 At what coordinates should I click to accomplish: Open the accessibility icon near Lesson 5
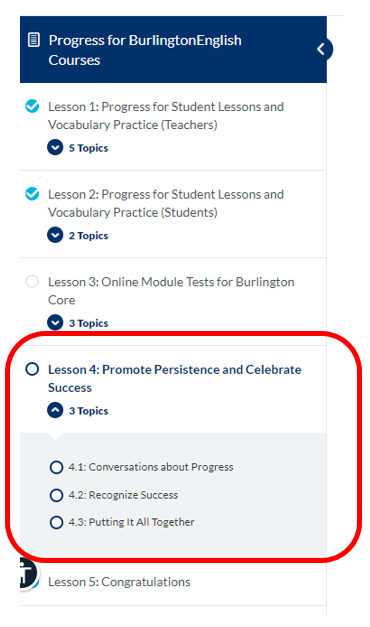tap(27, 574)
